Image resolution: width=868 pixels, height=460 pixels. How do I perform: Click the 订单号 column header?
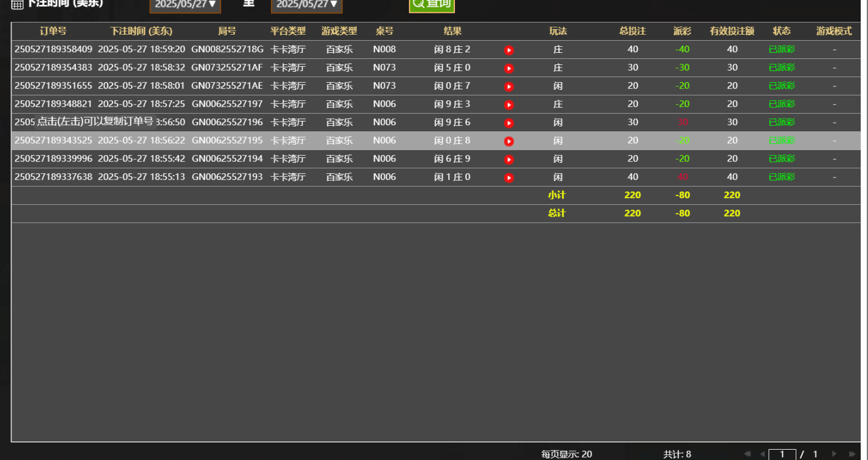point(52,31)
